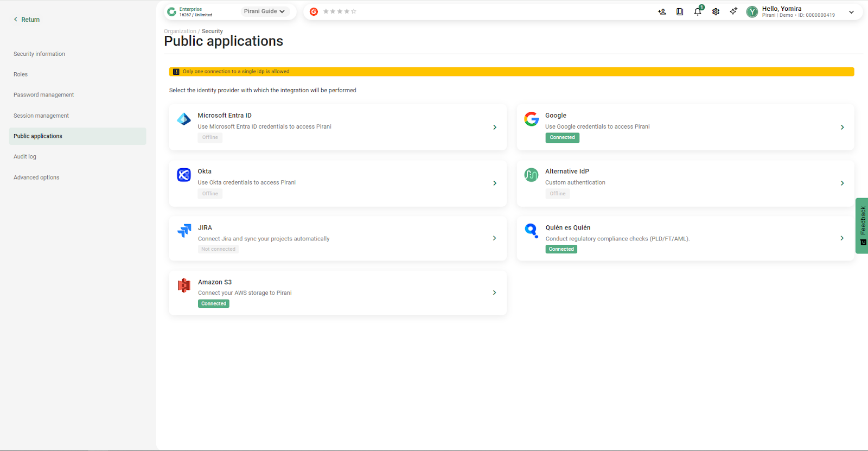Click the JIRA logo icon
The image size is (868, 451).
[x=184, y=231]
